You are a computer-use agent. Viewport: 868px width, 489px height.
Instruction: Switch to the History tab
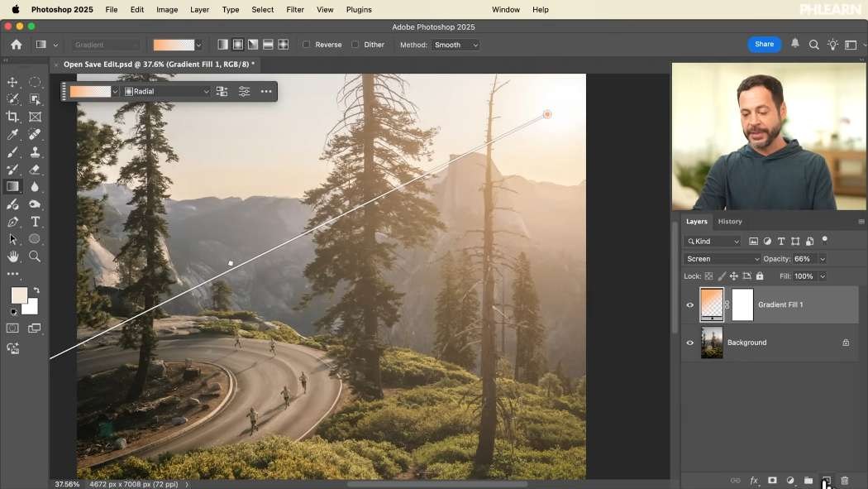(730, 222)
